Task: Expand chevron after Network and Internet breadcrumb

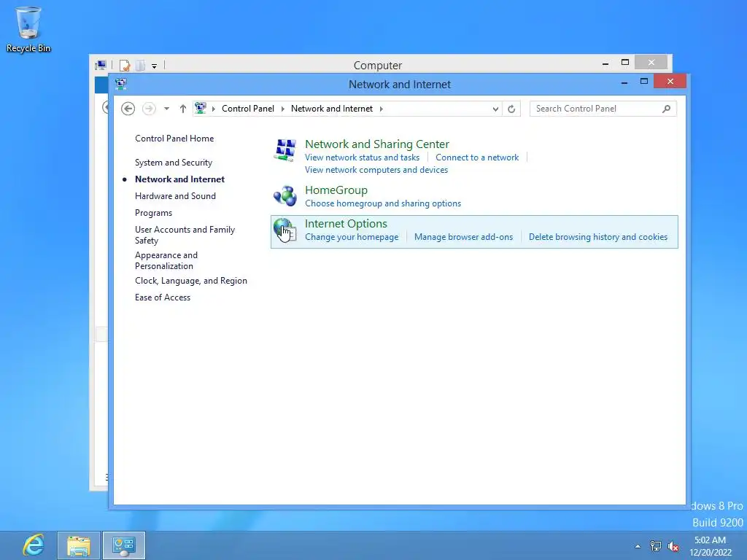Action: pyautogui.click(x=381, y=109)
